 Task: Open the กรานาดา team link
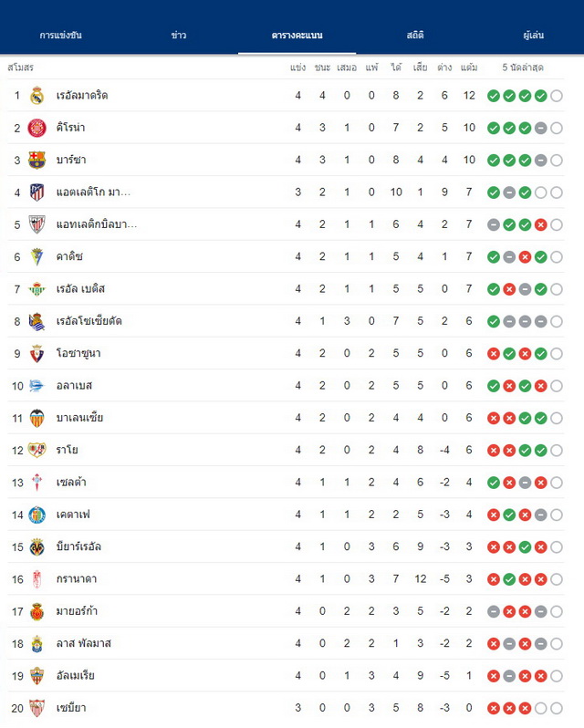click(x=77, y=579)
